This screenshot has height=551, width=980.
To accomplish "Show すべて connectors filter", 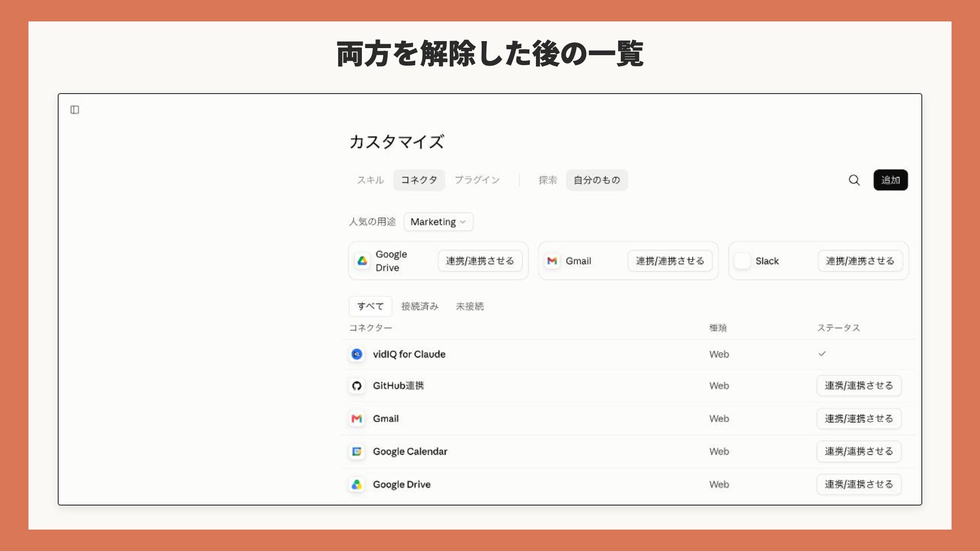I will tap(370, 306).
